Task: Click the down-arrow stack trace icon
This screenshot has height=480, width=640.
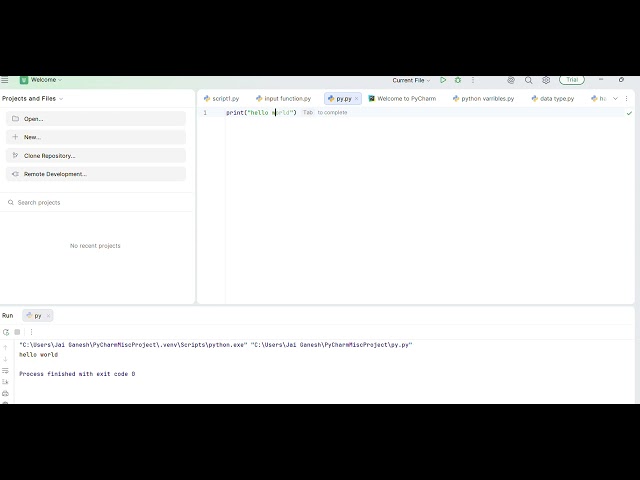Action: coord(5,359)
